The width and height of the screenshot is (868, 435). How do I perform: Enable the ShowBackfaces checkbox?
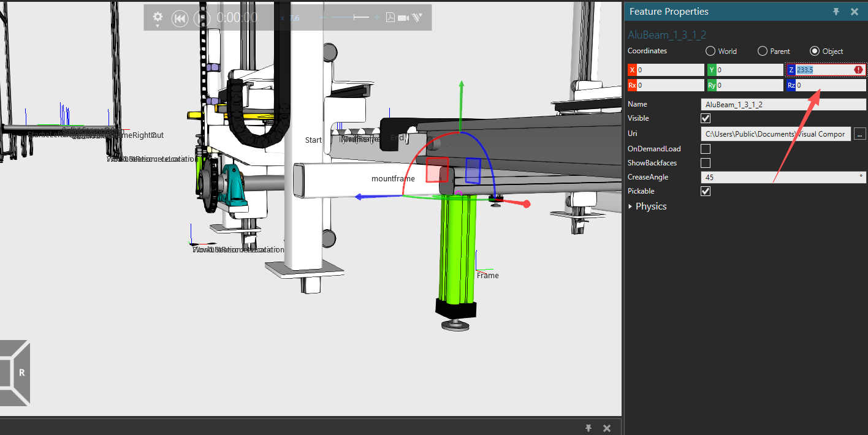pos(706,163)
